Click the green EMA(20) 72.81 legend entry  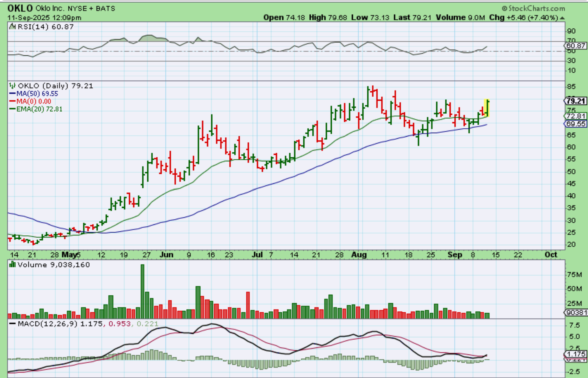[36, 109]
